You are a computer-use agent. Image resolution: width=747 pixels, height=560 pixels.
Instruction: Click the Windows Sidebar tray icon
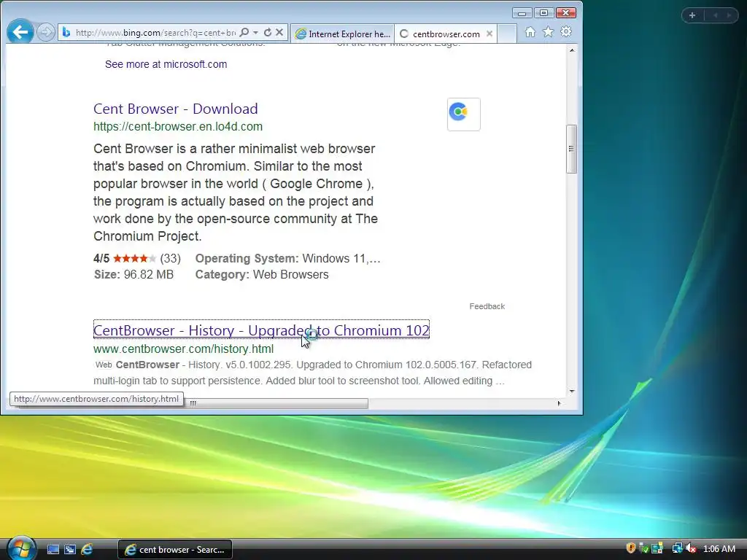(x=657, y=548)
